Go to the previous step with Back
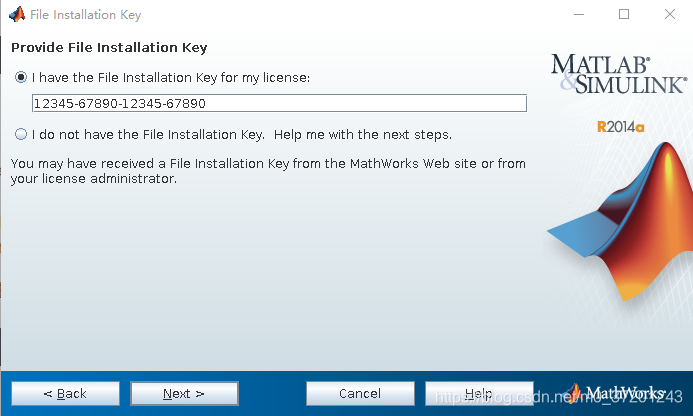The height and width of the screenshot is (416, 693). (x=65, y=393)
